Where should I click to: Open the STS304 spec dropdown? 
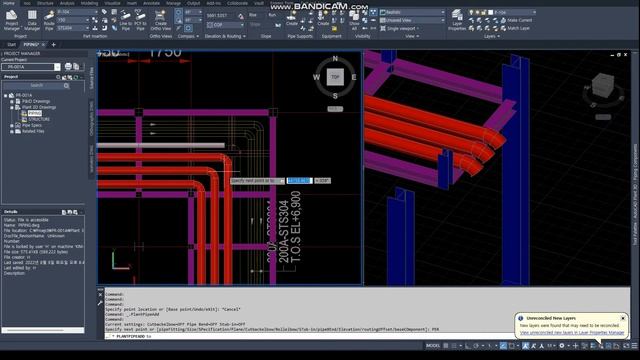pos(73,28)
